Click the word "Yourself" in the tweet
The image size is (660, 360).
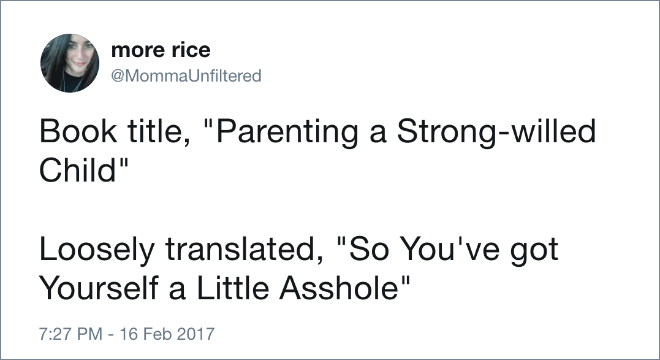(99, 288)
